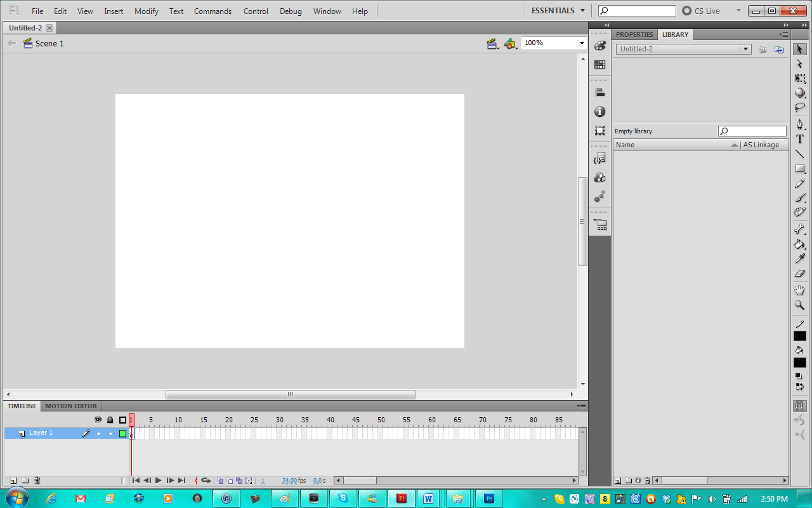Show all layers as outlines header
Image resolution: width=812 pixels, height=508 pixels.
[122, 420]
